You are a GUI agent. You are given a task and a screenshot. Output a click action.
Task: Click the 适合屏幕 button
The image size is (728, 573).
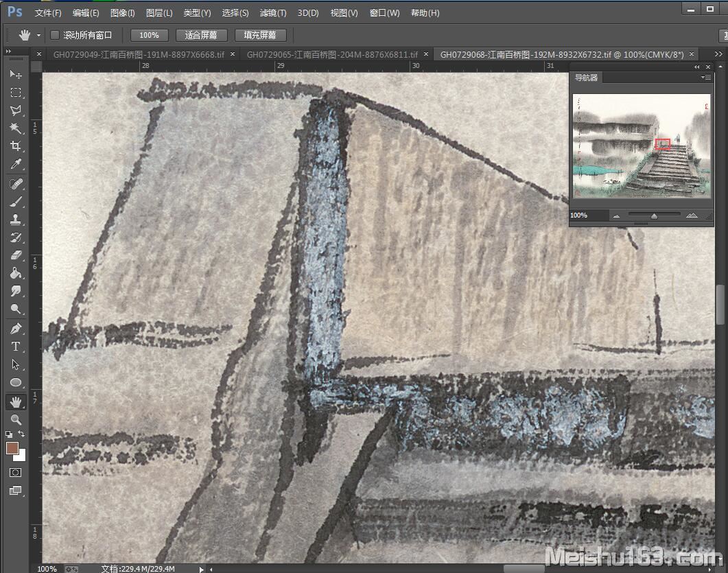pos(201,35)
